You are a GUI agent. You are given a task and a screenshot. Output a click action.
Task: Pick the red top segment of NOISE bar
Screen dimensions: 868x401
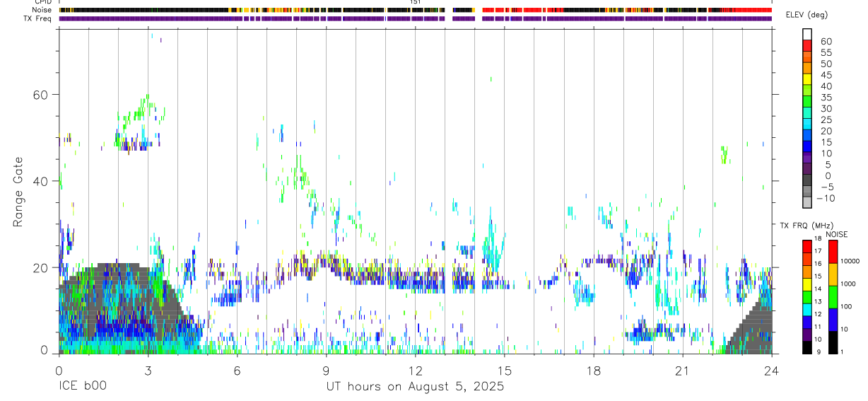point(833,251)
